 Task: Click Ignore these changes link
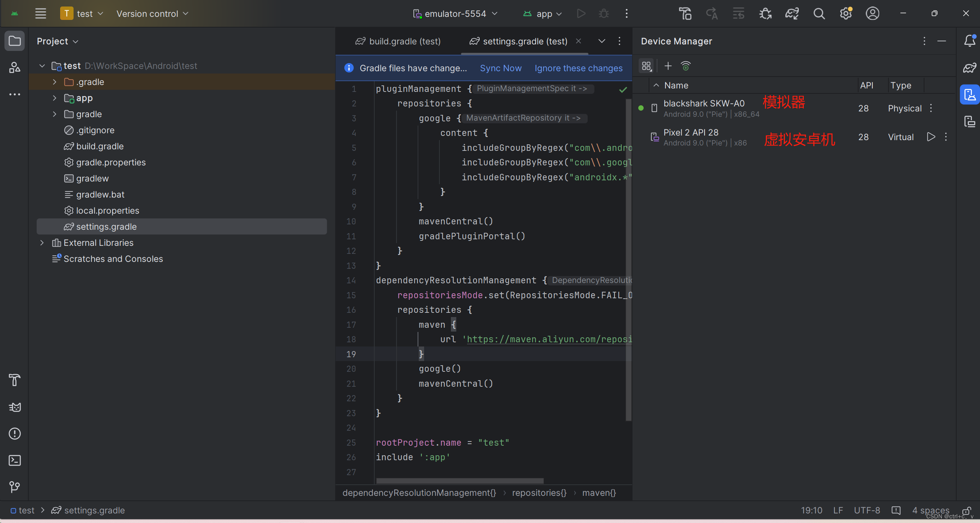click(578, 68)
